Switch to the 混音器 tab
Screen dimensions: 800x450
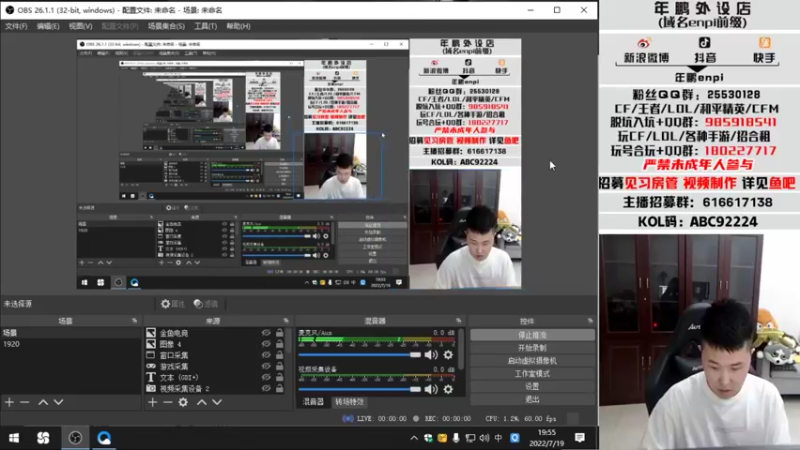(x=313, y=402)
